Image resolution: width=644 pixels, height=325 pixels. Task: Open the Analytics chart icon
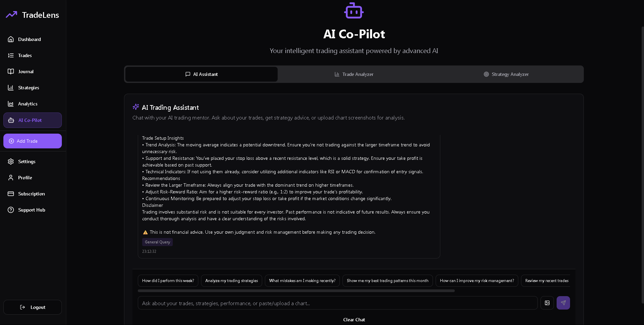point(11,104)
